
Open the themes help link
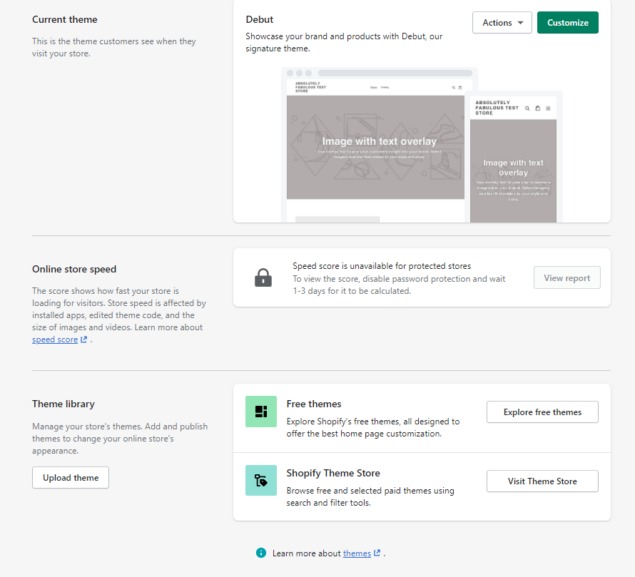(x=357, y=554)
